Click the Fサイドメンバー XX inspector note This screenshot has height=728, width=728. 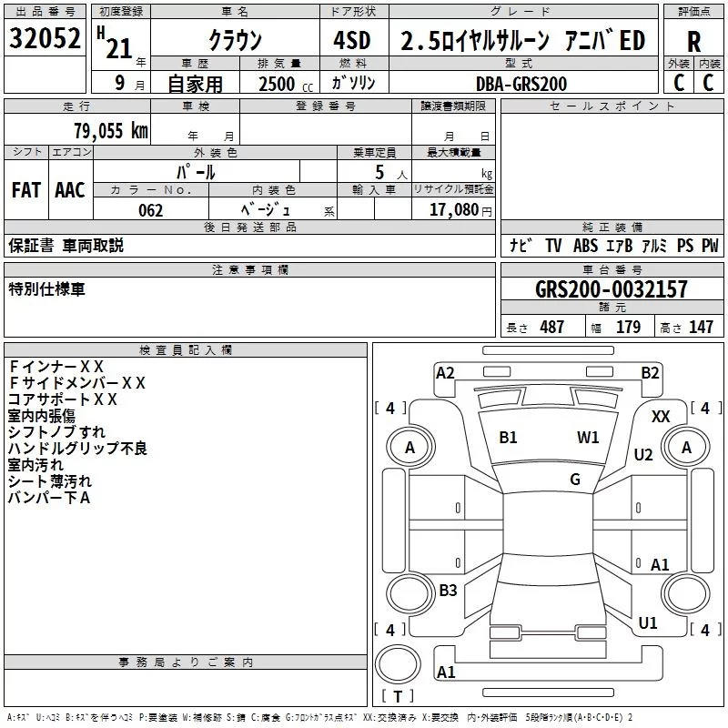pyautogui.click(x=76, y=383)
